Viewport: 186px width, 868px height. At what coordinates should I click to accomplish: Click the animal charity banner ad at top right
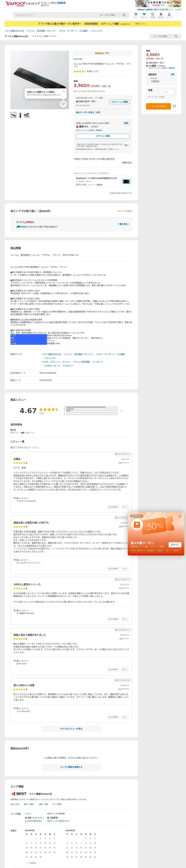(x=158, y=4)
